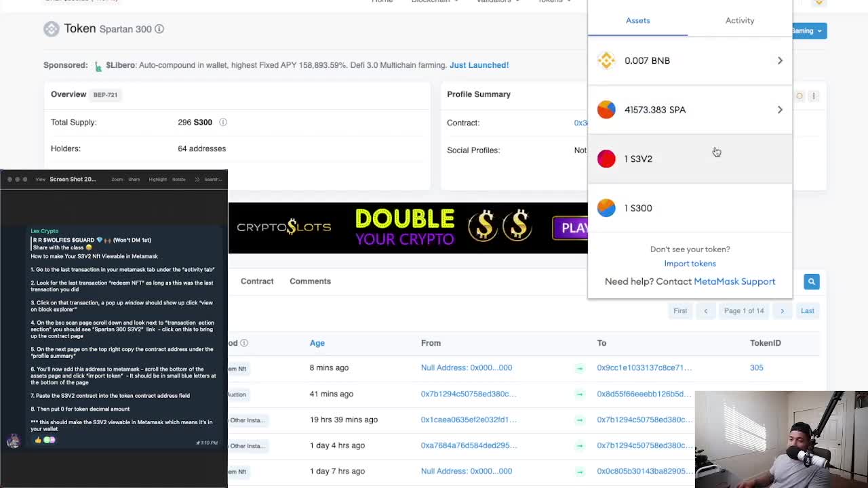Switch to the Activity tab in MetaMask

tap(740, 20)
